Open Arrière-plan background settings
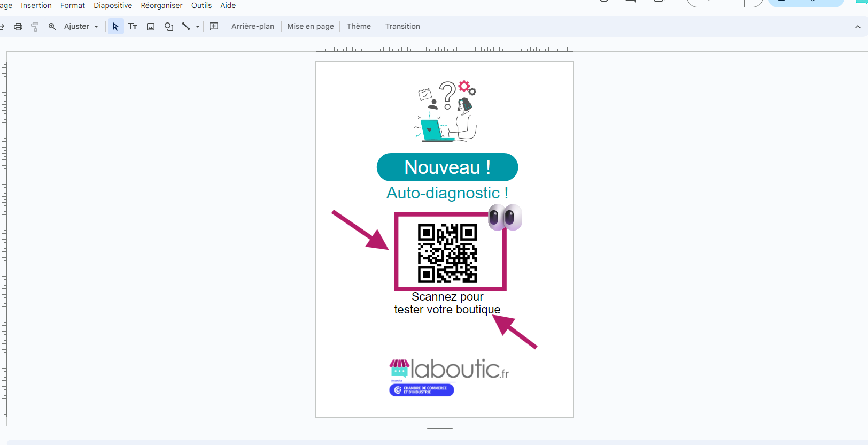The height and width of the screenshot is (445, 868). tap(253, 26)
